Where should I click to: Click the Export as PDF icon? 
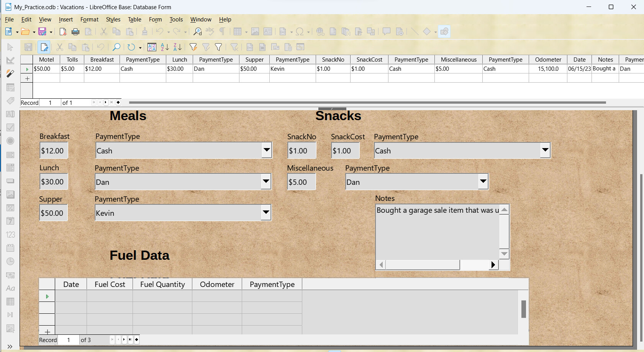click(x=63, y=32)
